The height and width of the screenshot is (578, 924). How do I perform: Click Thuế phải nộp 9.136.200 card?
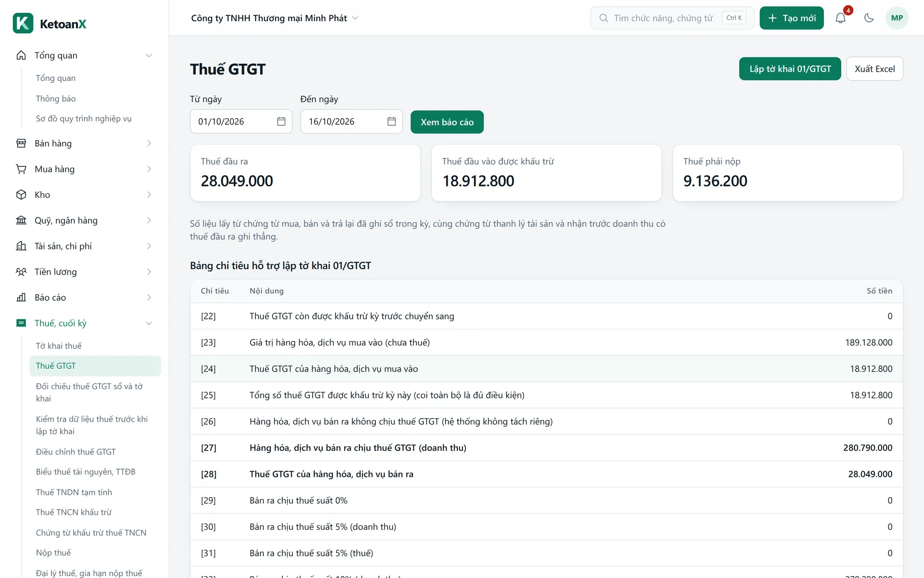click(787, 173)
